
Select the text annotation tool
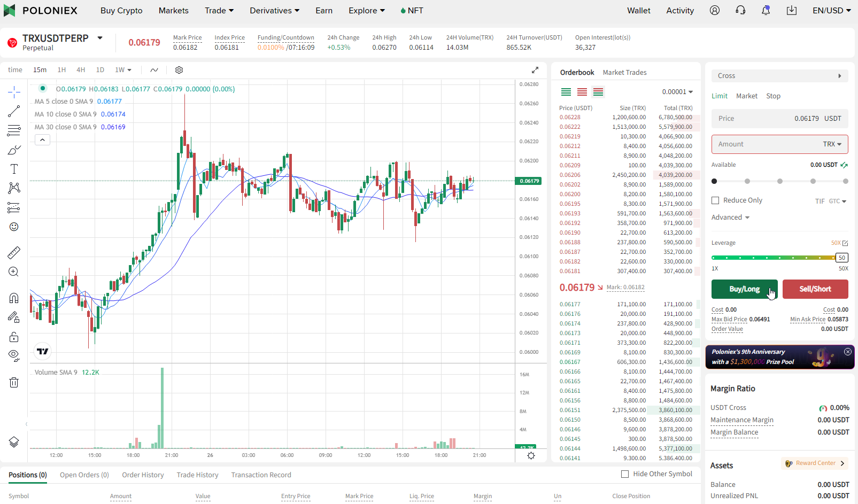[14, 169]
